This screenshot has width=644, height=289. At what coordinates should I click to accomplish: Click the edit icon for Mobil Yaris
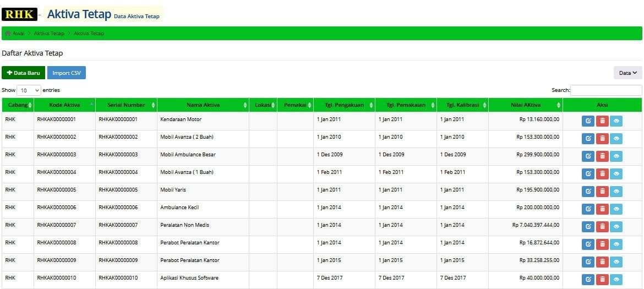[x=588, y=192]
